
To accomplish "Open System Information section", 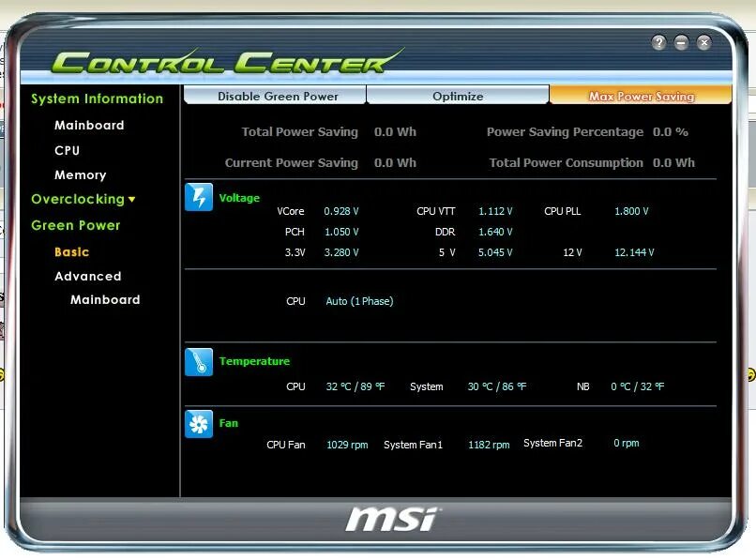I will click(98, 98).
